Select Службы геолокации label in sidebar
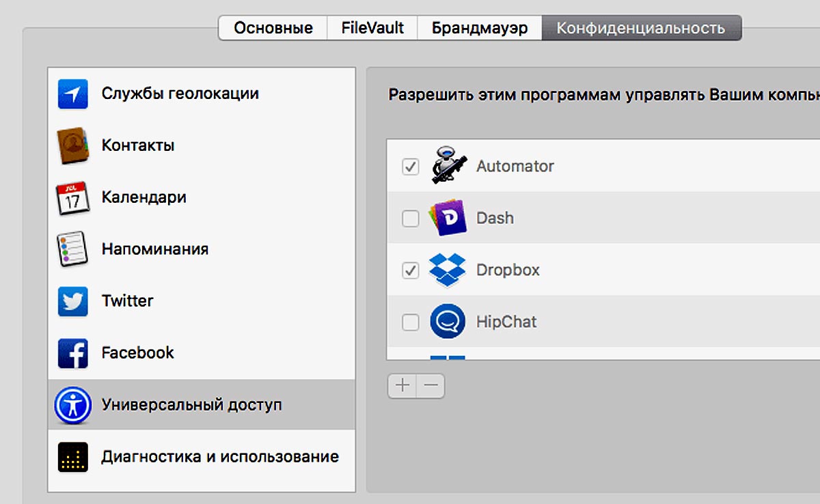 pos(180,94)
